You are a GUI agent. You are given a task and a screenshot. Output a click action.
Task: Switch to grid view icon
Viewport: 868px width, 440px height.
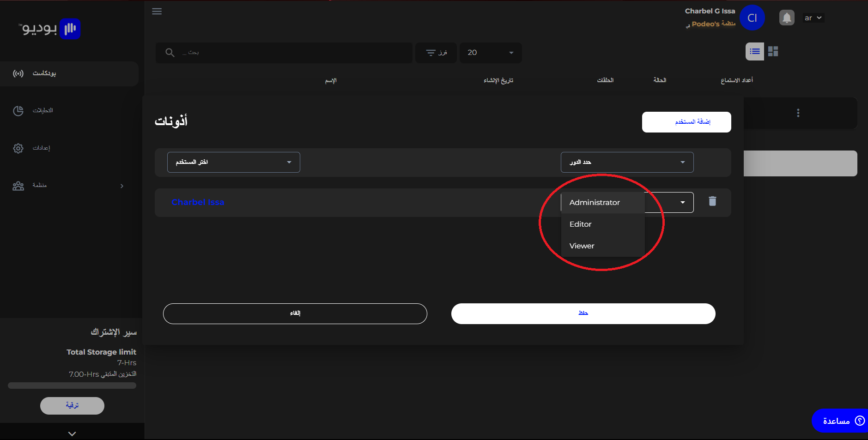(773, 51)
